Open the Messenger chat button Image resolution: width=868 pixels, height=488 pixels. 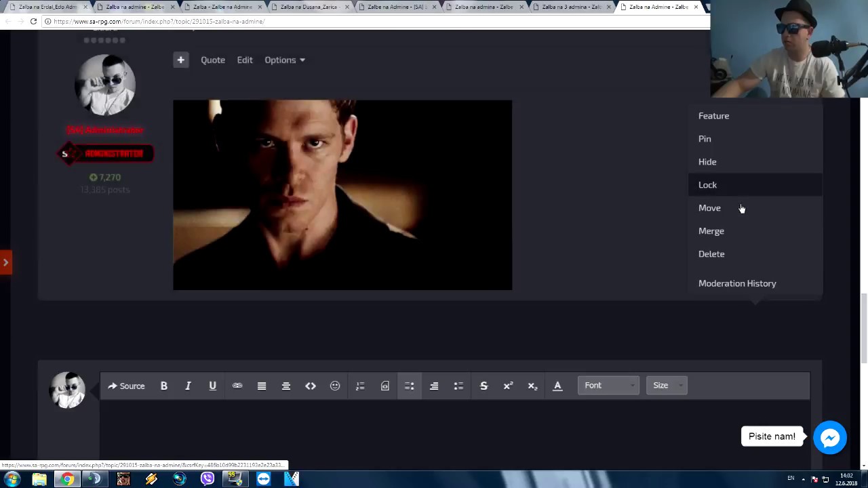830,438
